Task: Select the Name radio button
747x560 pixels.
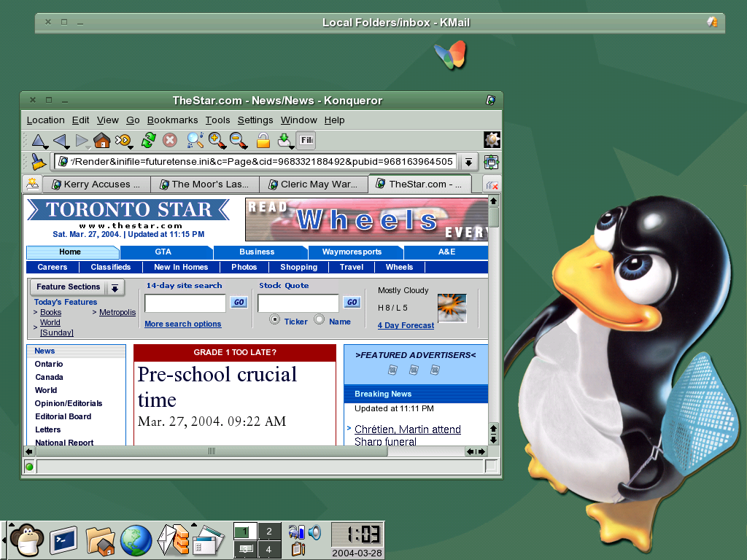Action: pyautogui.click(x=320, y=319)
